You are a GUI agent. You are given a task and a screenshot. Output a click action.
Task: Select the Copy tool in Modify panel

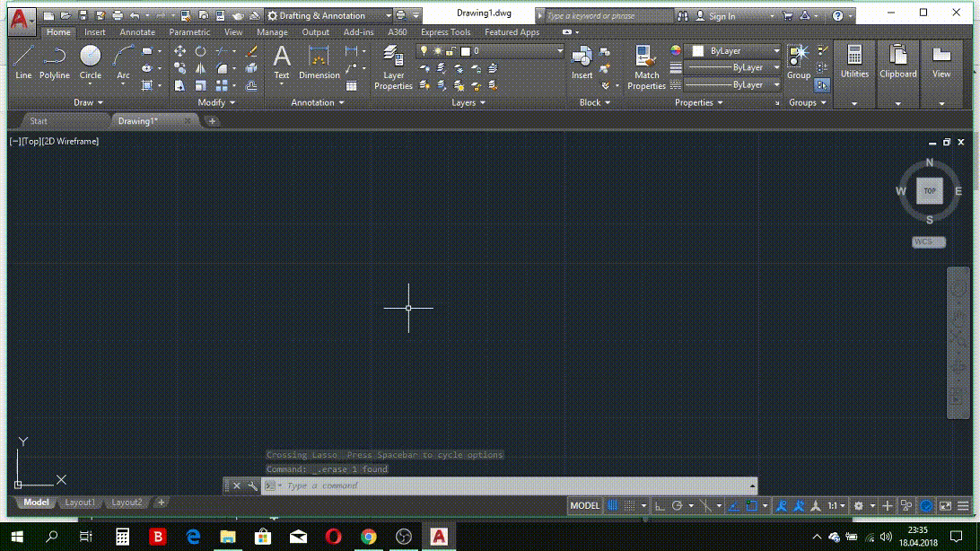[179, 68]
